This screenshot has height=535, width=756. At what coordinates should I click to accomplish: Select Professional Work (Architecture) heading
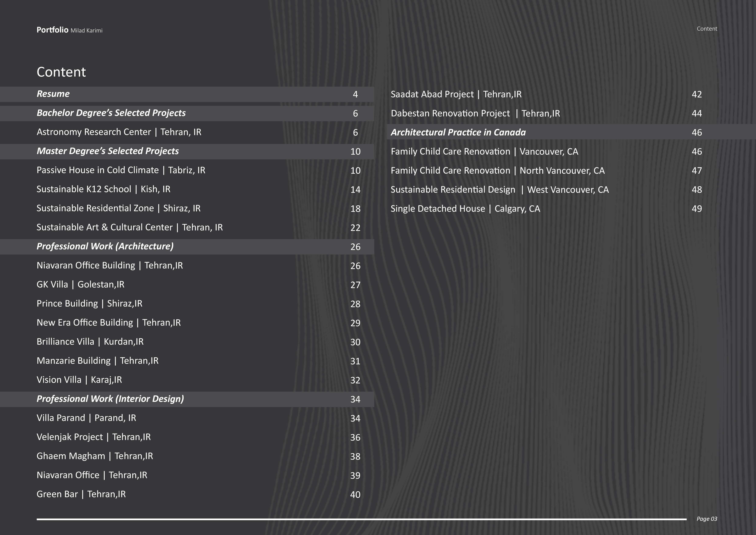pos(105,246)
